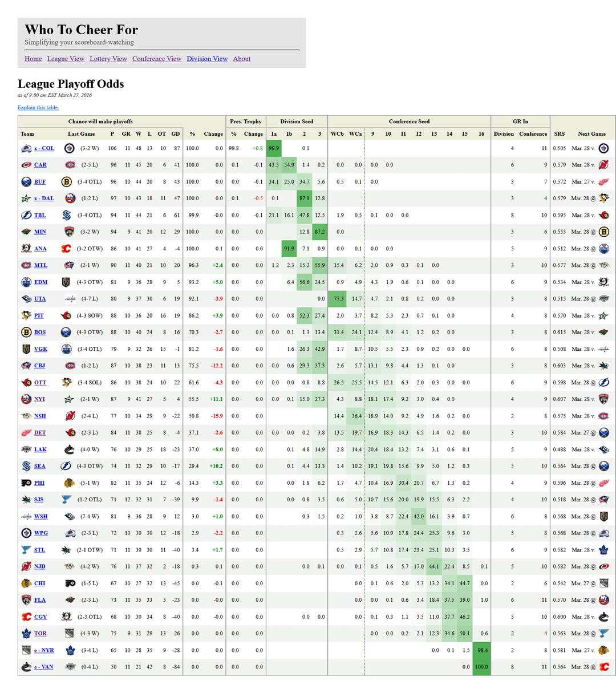The height and width of the screenshot is (693, 616).
Task: Click the Seattle Kraken logo beside SEA
Action: pos(26,466)
